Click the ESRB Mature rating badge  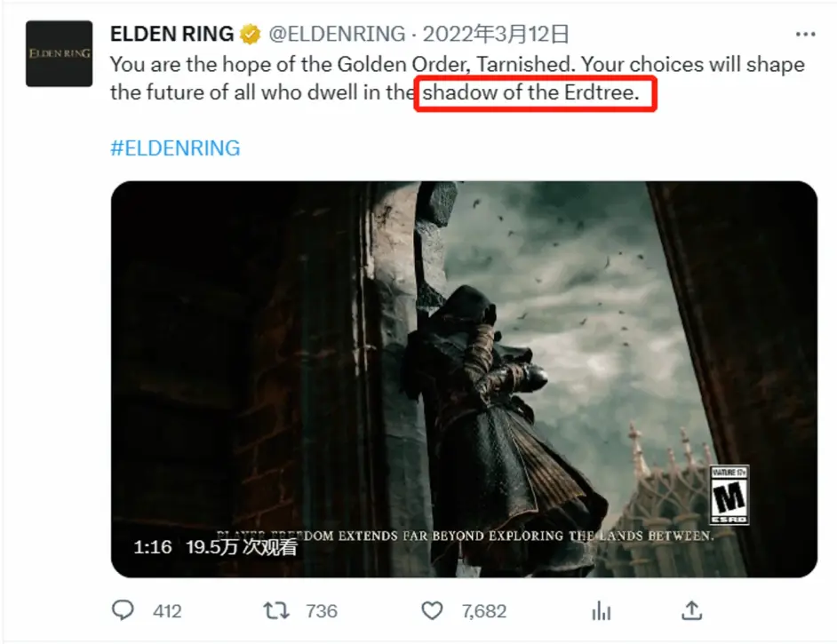(729, 495)
